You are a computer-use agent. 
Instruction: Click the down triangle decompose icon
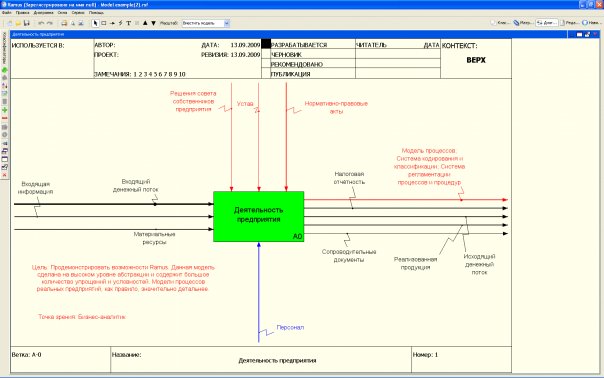tap(153, 23)
